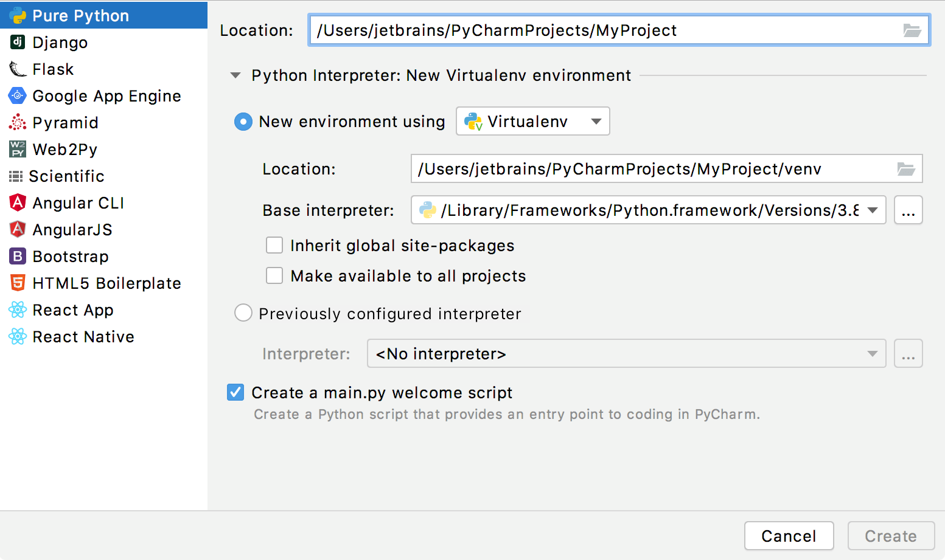Select the Scientific project type icon
This screenshot has width=945, height=560.
tap(16, 176)
